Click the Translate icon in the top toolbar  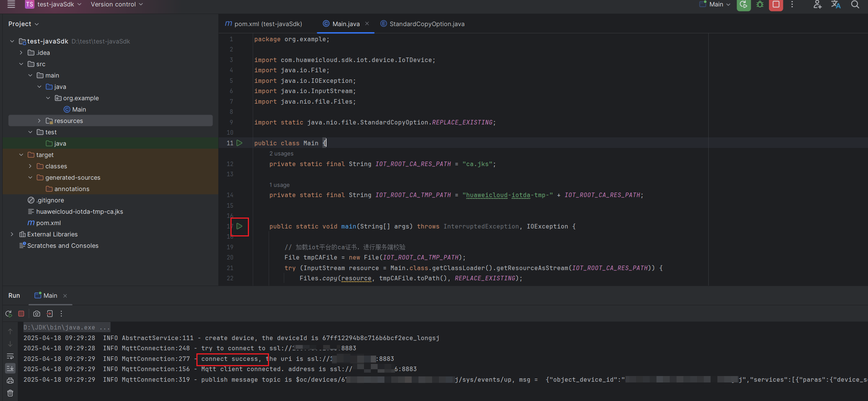tap(836, 5)
